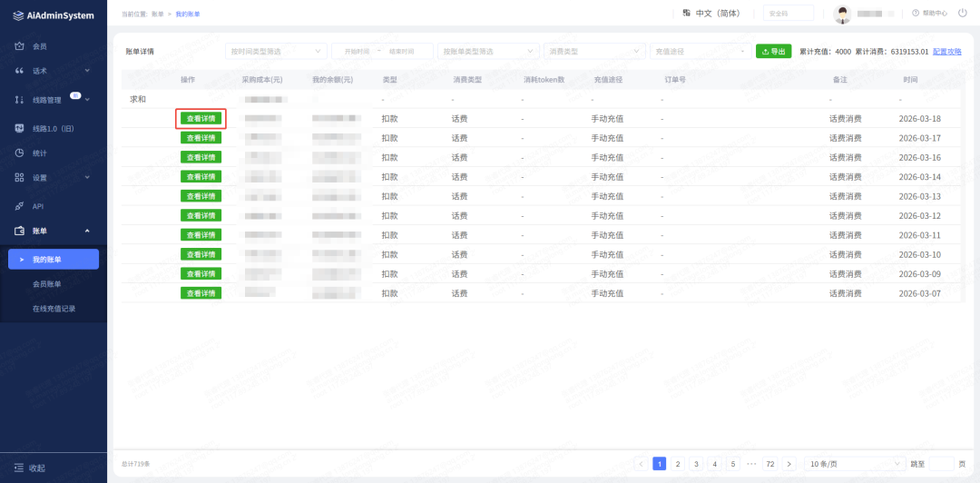Click the user avatar picture
Viewport: 980px width, 483px height.
(843, 15)
